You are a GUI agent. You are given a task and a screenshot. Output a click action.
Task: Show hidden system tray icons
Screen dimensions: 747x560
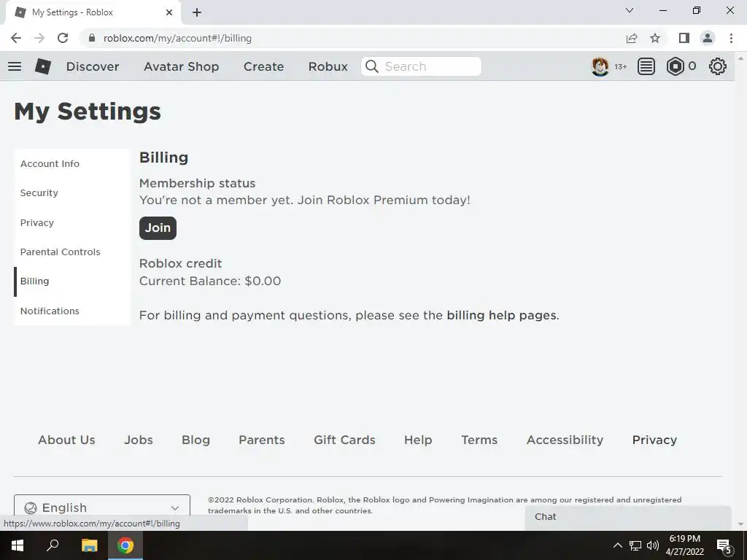click(x=617, y=545)
